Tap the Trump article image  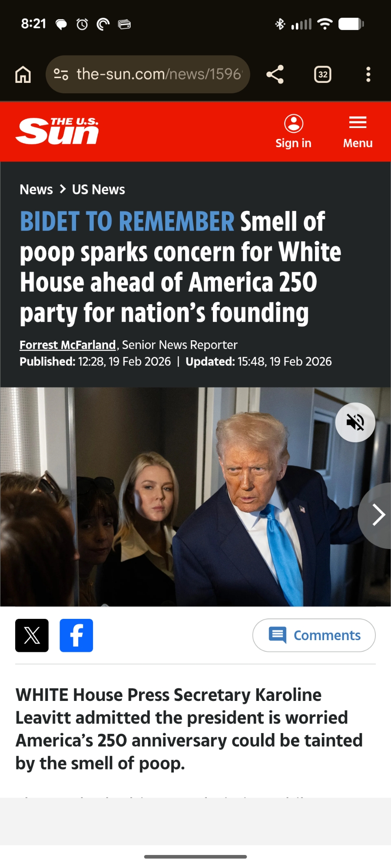195,496
